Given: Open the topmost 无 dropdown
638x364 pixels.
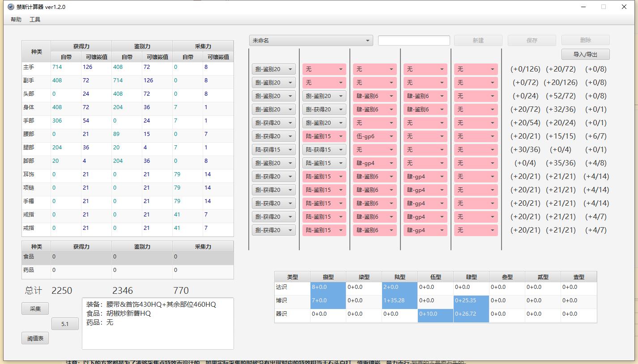Looking at the screenshot, I should tap(324, 69).
